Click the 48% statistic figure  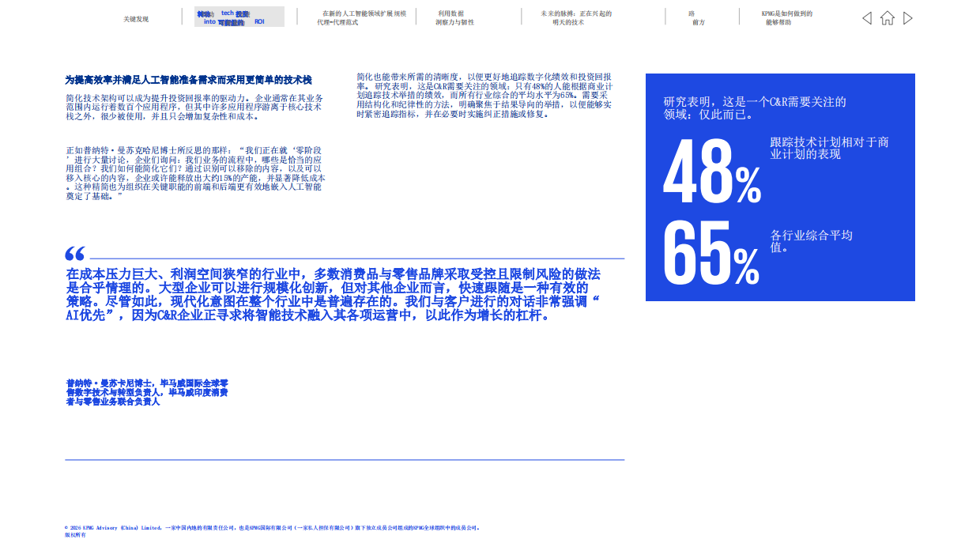pyautogui.click(x=712, y=172)
